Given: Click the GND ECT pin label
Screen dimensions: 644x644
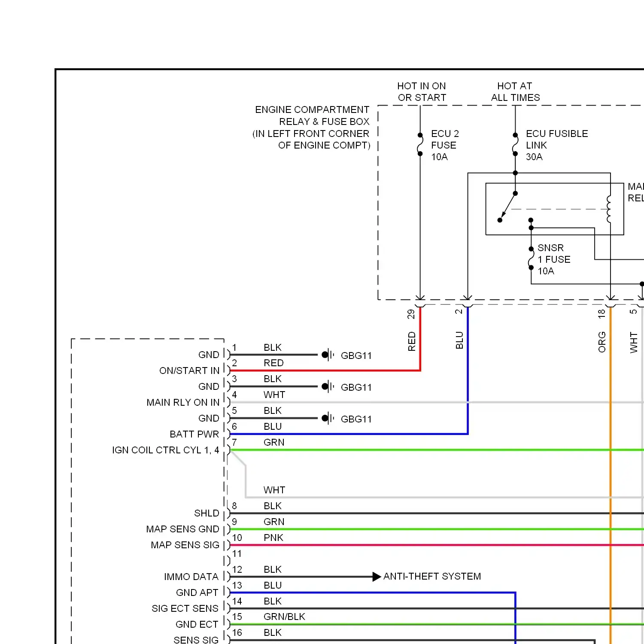Looking at the screenshot, I should pyautogui.click(x=197, y=624).
